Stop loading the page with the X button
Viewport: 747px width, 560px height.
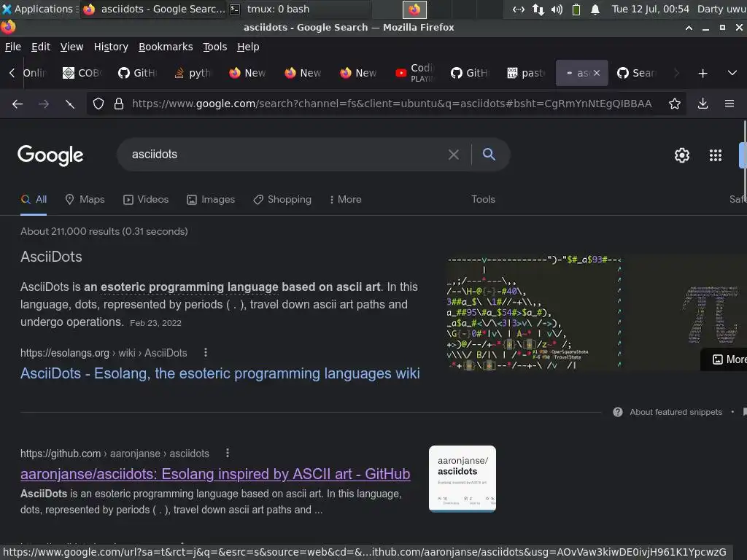pyautogui.click(x=70, y=104)
